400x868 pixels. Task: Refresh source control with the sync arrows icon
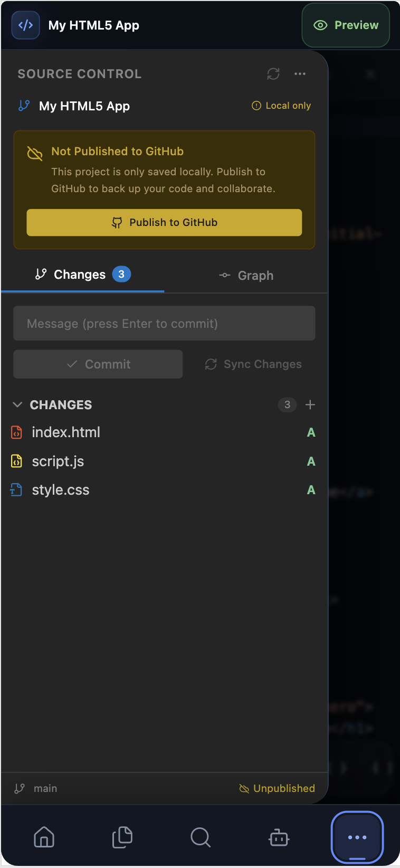[273, 74]
